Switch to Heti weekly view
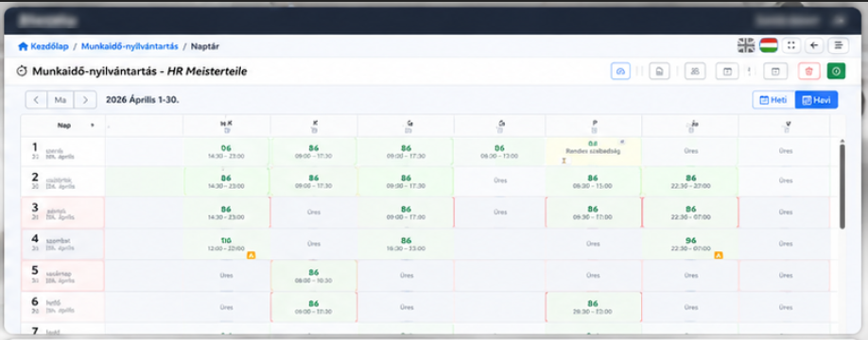Image resolution: width=868 pixels, height=340 pixels. pyautogui.click(x=773, y=100)
